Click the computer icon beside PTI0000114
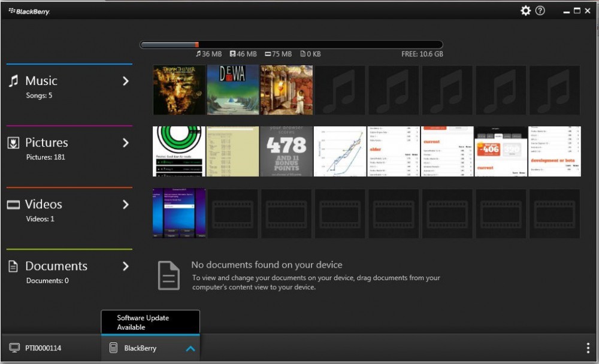The width and height of the screenshot is (599, 364). tap(14, 348)
